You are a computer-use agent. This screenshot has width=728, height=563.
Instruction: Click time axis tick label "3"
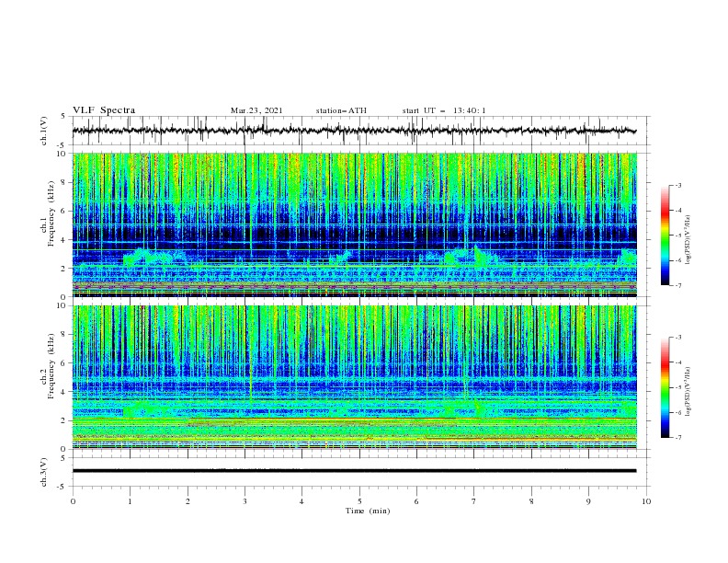tap(245, 501)
